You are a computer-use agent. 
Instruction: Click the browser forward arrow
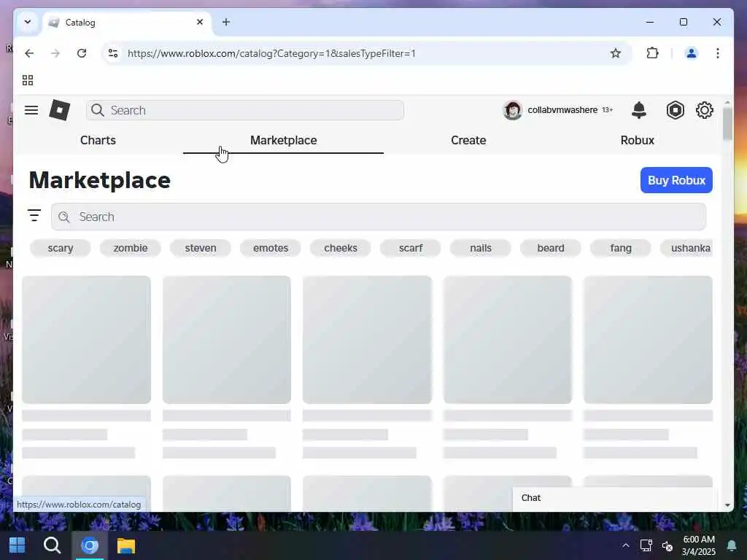(x=55, y=53)
